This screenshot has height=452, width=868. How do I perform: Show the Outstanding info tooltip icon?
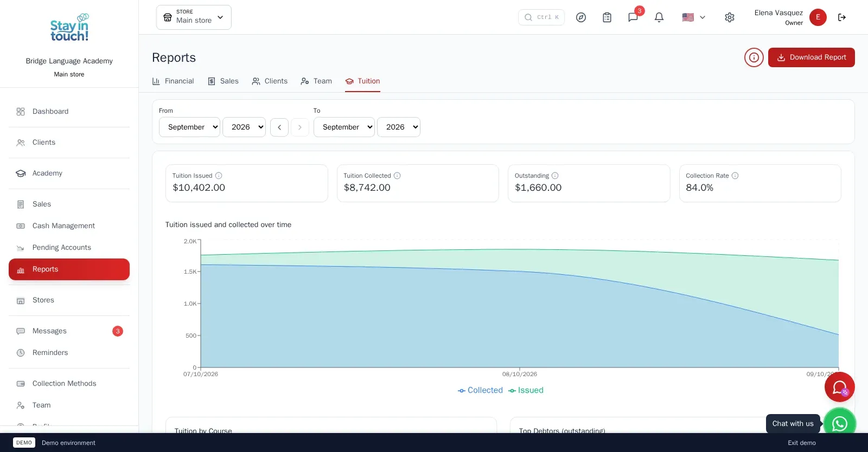[x=555, y=176]
